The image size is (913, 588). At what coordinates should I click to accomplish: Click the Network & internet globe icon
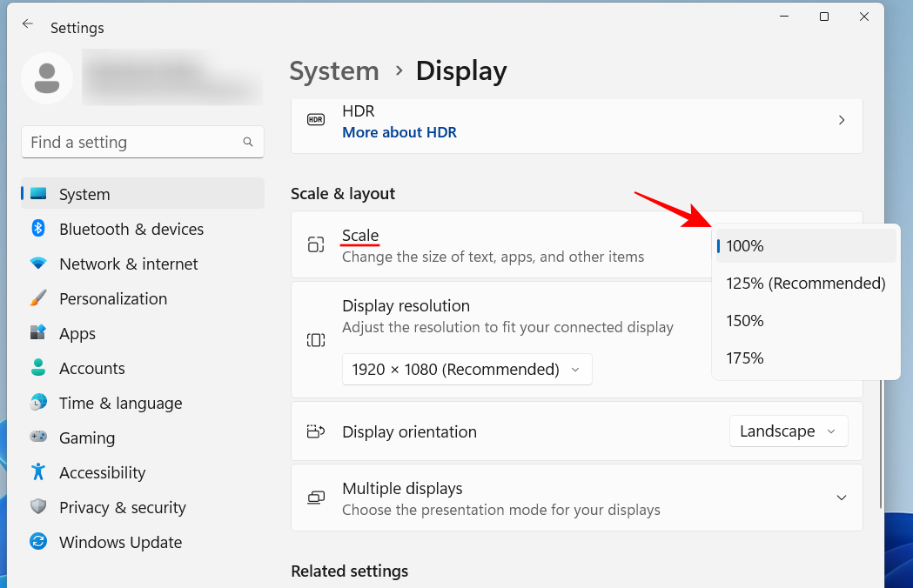click(x=38, y=264)
